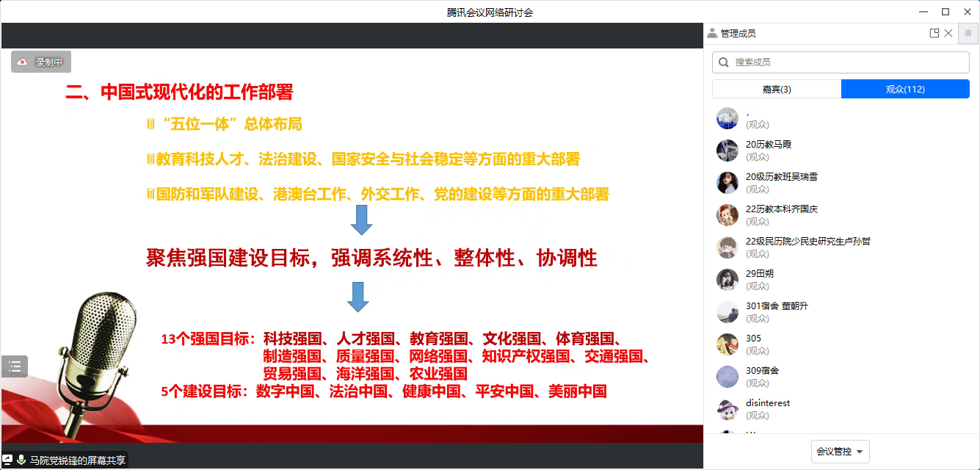
Task: Select member 20历教马霞 in list
Action: click(769, 145)
